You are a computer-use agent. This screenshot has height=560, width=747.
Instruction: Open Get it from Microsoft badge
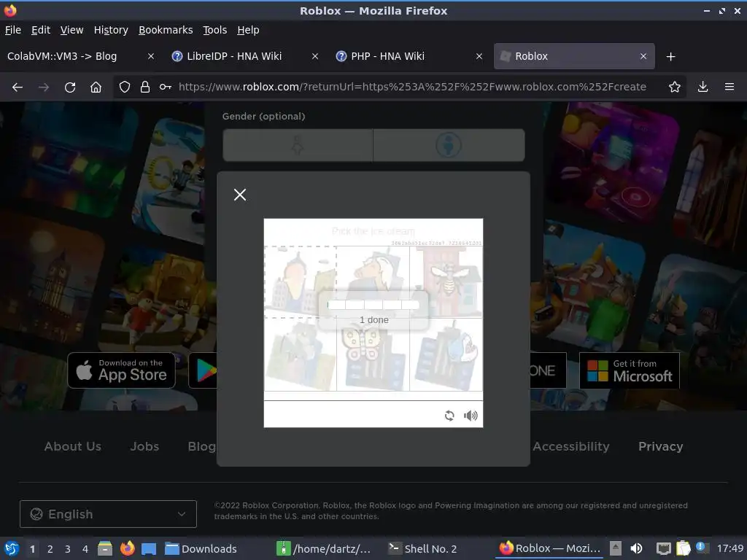630,370
